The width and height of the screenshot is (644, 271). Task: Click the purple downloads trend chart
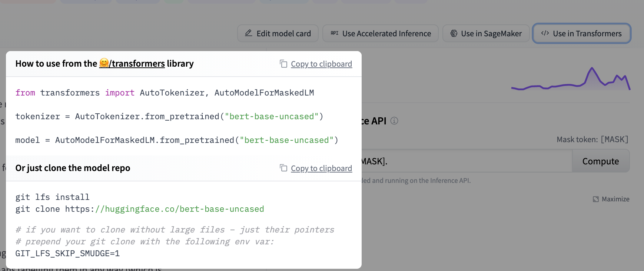(571, 80)
